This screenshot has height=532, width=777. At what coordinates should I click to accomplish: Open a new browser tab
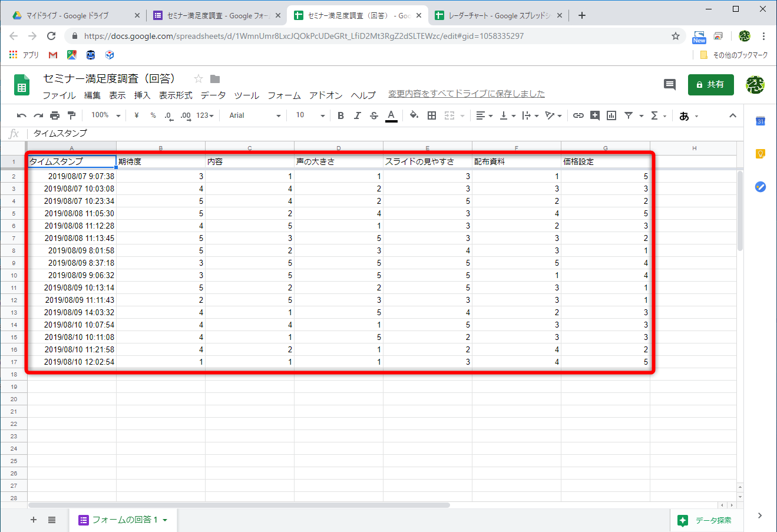582,16
